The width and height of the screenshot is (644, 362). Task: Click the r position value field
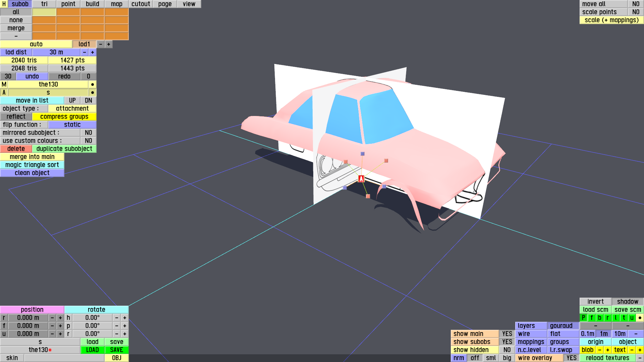[x=28, y=318]
